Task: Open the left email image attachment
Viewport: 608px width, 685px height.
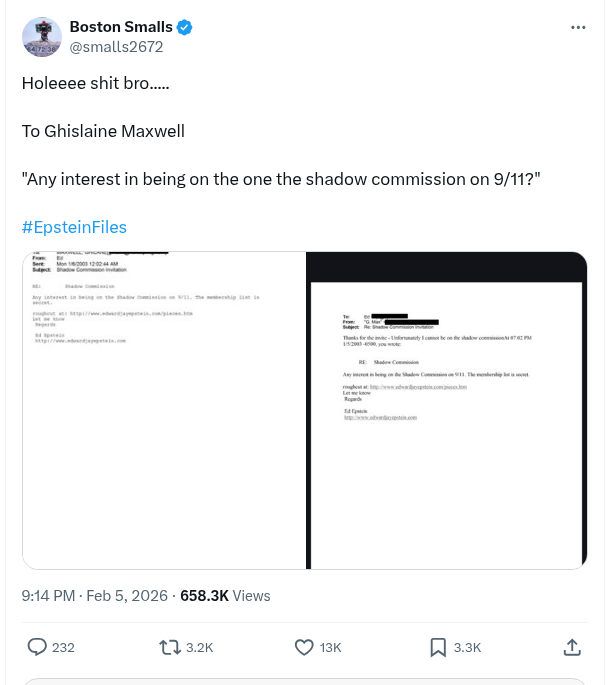Action: 164,410
